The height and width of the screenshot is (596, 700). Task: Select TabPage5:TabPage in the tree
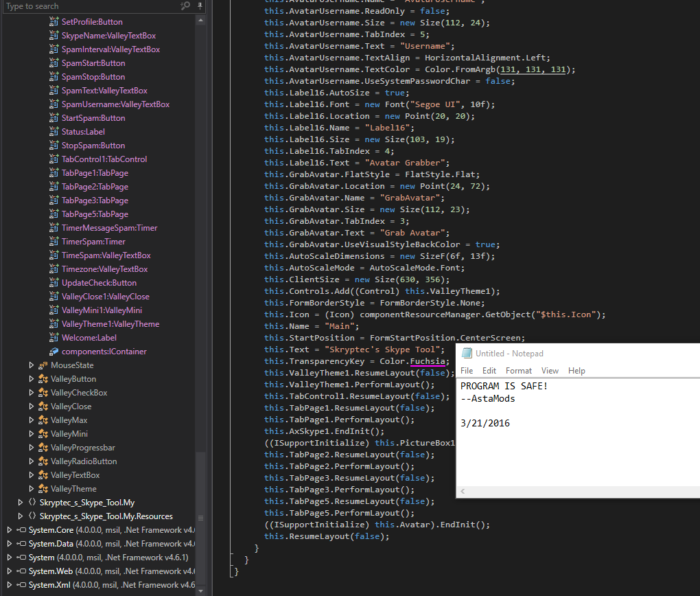pyautogui.click(x=95, y=214)
